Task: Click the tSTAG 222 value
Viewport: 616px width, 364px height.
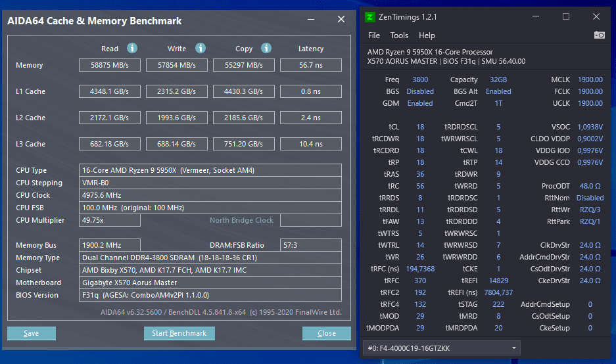Action: click(x=498, y=304)
